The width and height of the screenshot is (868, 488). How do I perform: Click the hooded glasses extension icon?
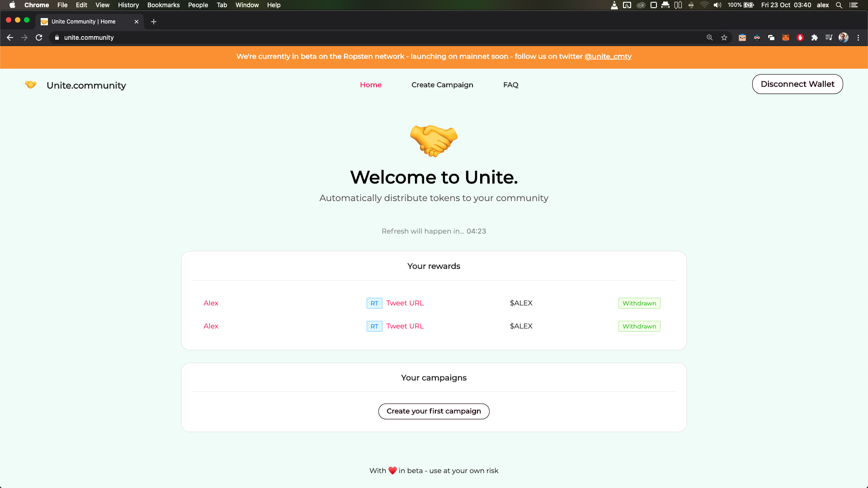pyautogui.click(x=757, y=38)
